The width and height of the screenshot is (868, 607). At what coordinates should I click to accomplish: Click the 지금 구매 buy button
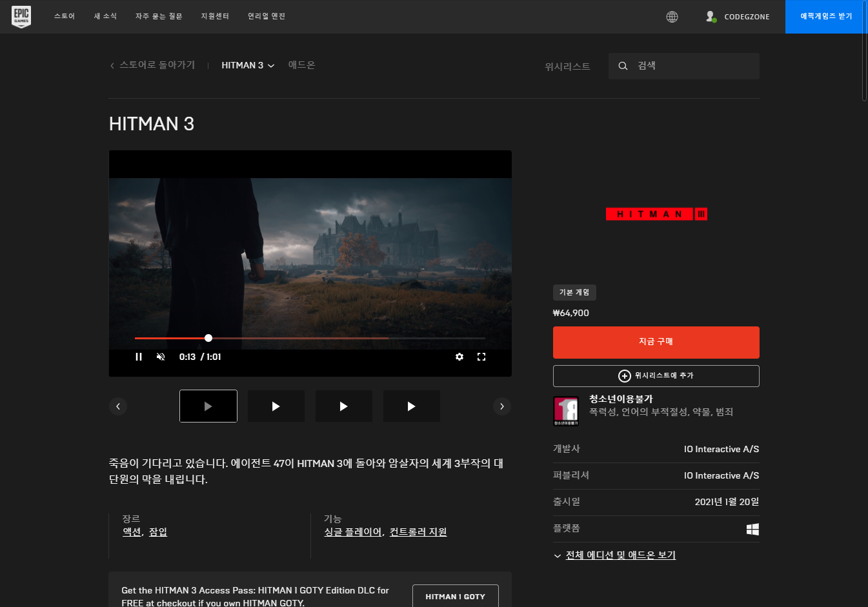656,343
